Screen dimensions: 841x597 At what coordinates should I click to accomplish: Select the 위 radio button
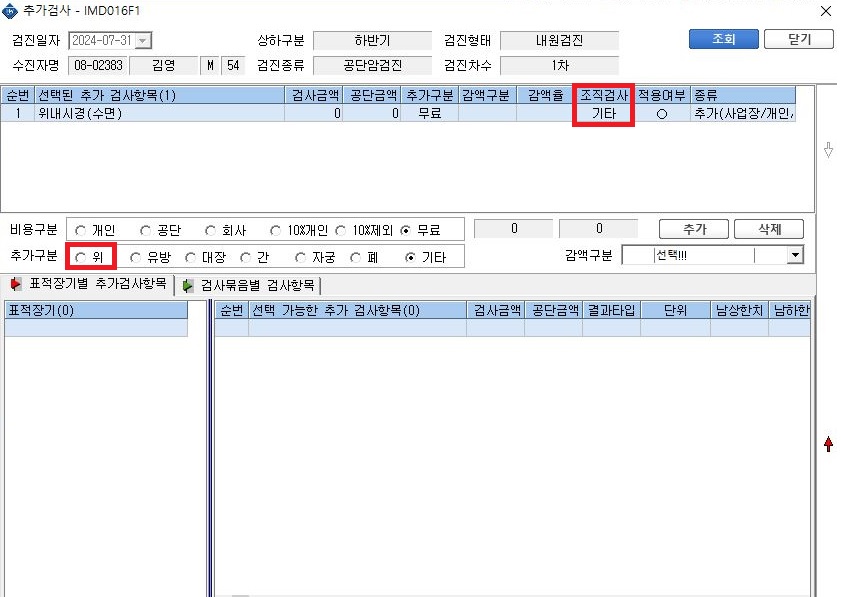pos(80,258)
